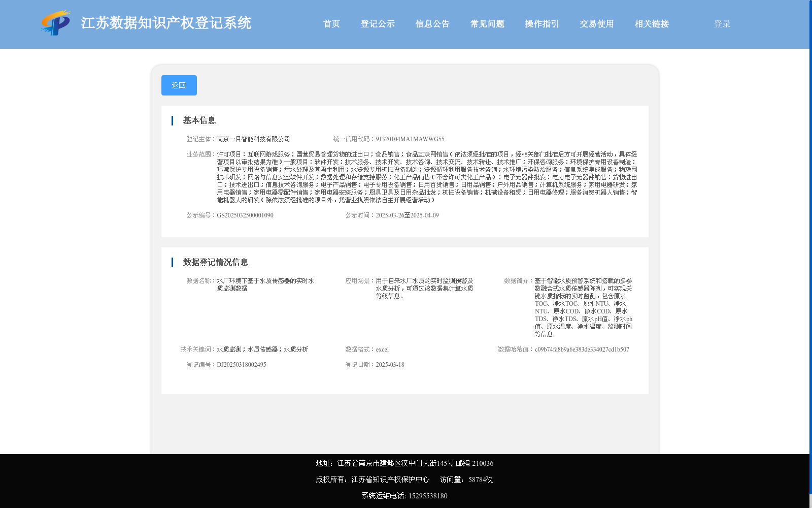
Task: Select company name 南京一目智能科技有限公司
Action: (x=254, y=139)
